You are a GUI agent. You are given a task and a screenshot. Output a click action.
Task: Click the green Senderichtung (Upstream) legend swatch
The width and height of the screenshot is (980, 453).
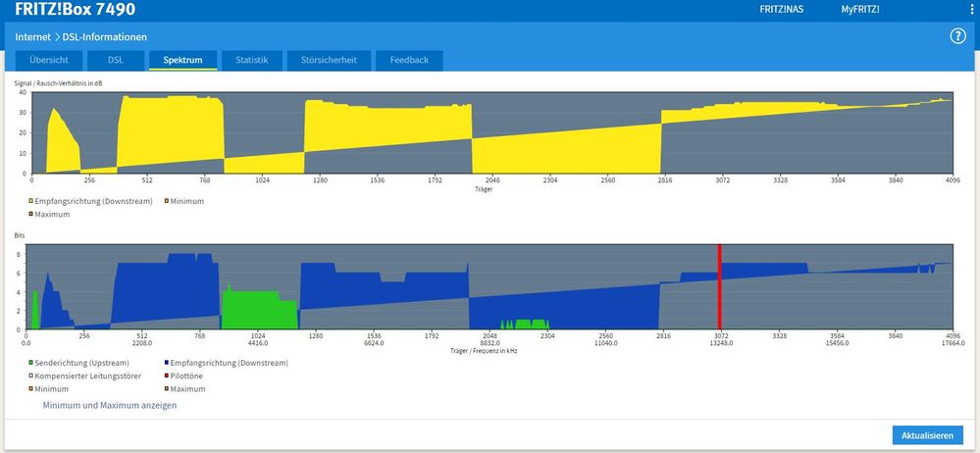click(x=30, y=363)
